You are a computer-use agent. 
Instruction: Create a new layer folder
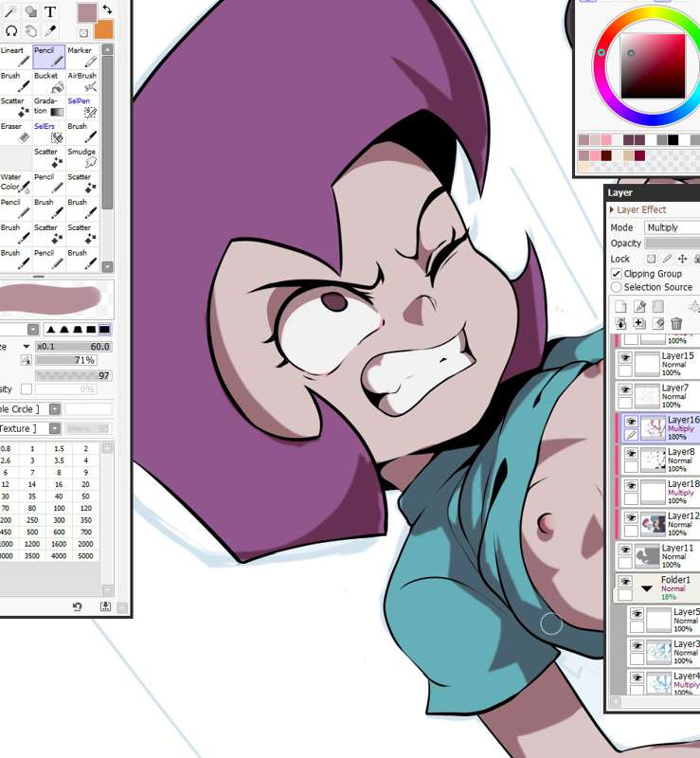(658, 306)
